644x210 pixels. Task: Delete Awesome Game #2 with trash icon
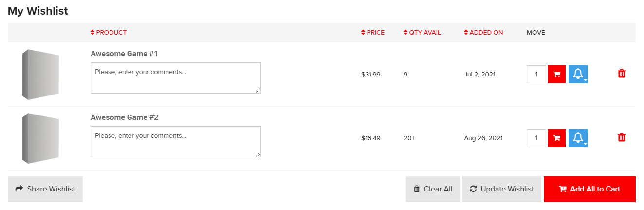[622, 137]
